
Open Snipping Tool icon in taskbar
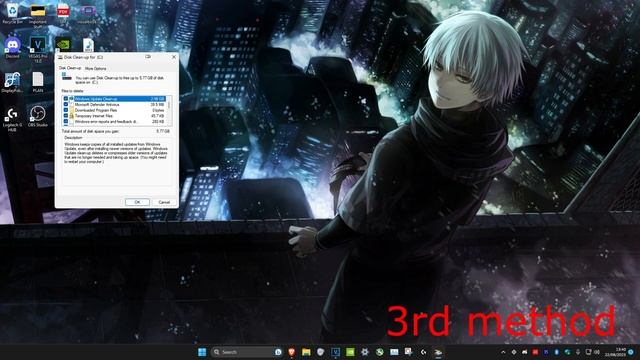(x=409, y=352)
